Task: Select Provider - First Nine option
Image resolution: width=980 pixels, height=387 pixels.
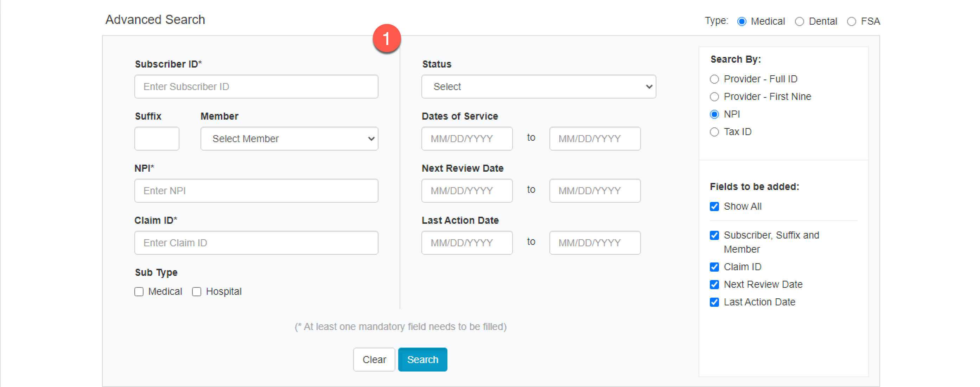Action: coord(714,97)
